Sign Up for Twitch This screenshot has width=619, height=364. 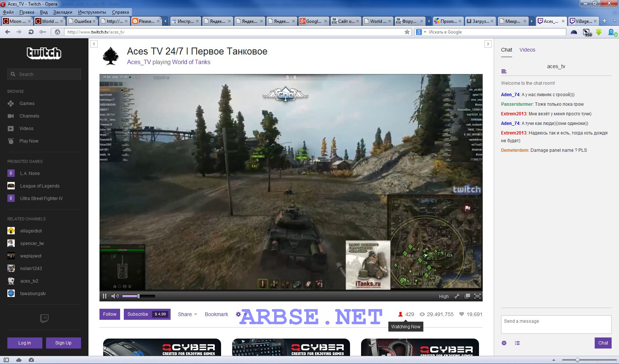(x=63, y=343)
